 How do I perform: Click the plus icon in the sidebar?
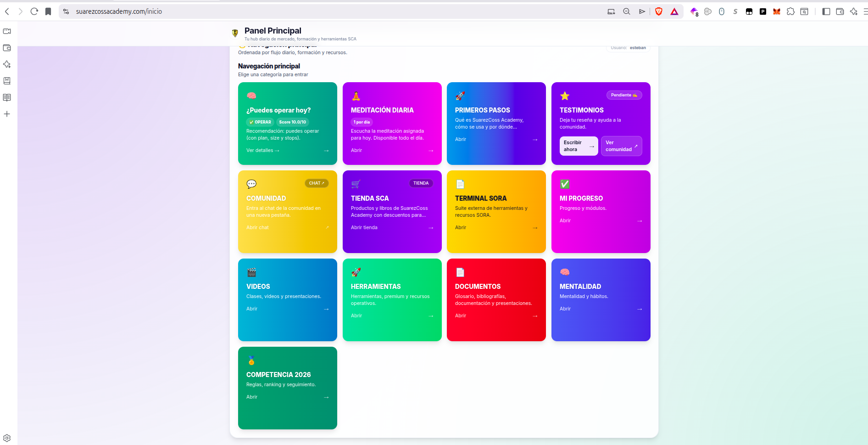(x=7, y=114)
